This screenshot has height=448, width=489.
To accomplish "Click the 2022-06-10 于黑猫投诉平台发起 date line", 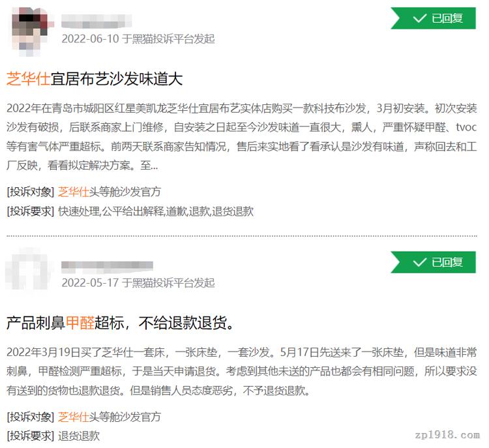I will (138, 39).
